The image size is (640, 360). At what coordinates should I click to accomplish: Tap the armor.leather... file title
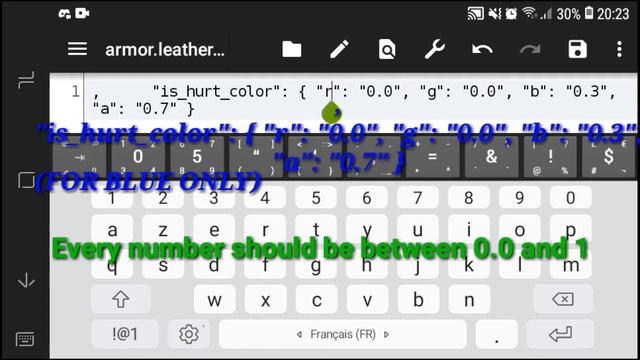coord(165,50)
